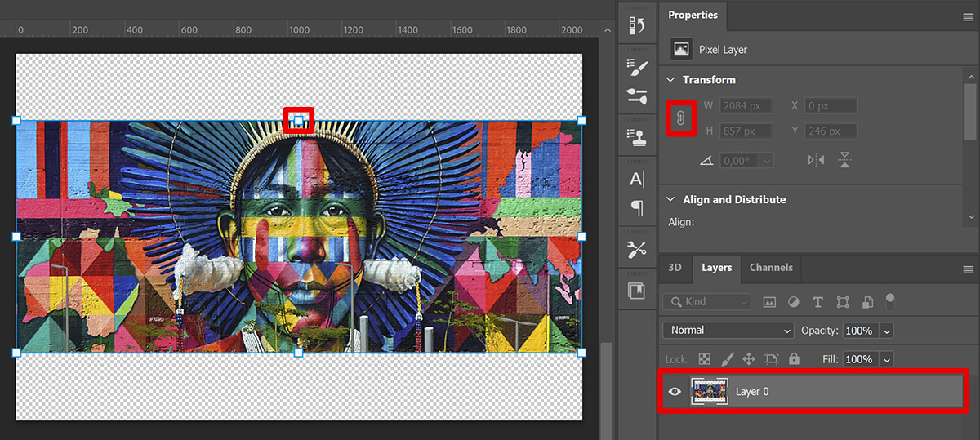Filter layers by adjustment layers
This screenshot has height=440, width=980.
click(793, 301)
